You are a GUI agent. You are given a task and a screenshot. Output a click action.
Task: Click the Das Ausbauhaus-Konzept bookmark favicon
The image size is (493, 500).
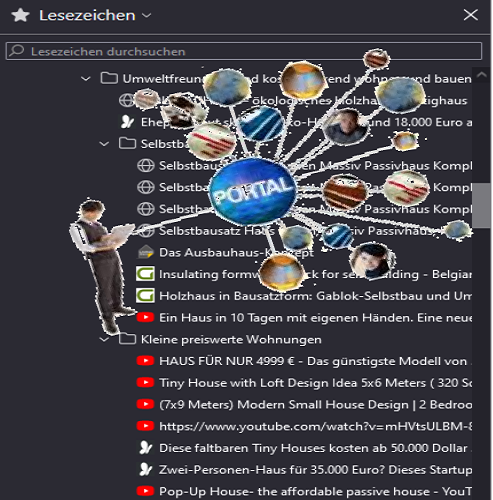(x=146, y=252)
